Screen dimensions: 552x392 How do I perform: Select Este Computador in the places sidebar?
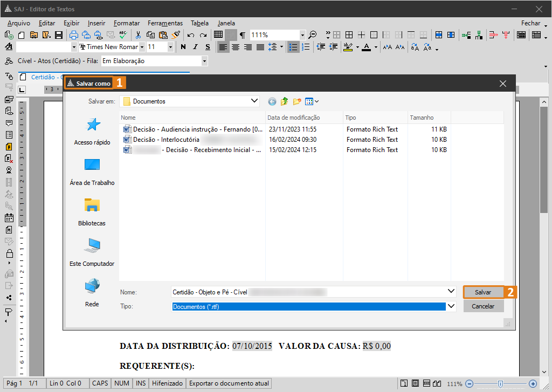(92, 252)
